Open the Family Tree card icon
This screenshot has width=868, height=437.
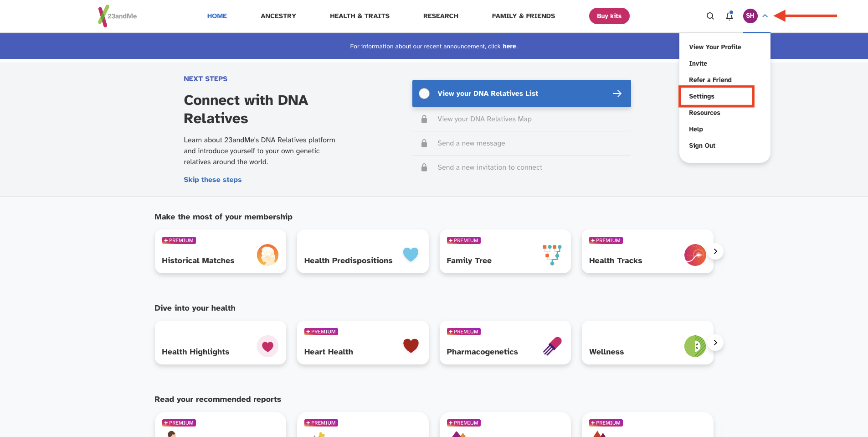tap(552, 255)
